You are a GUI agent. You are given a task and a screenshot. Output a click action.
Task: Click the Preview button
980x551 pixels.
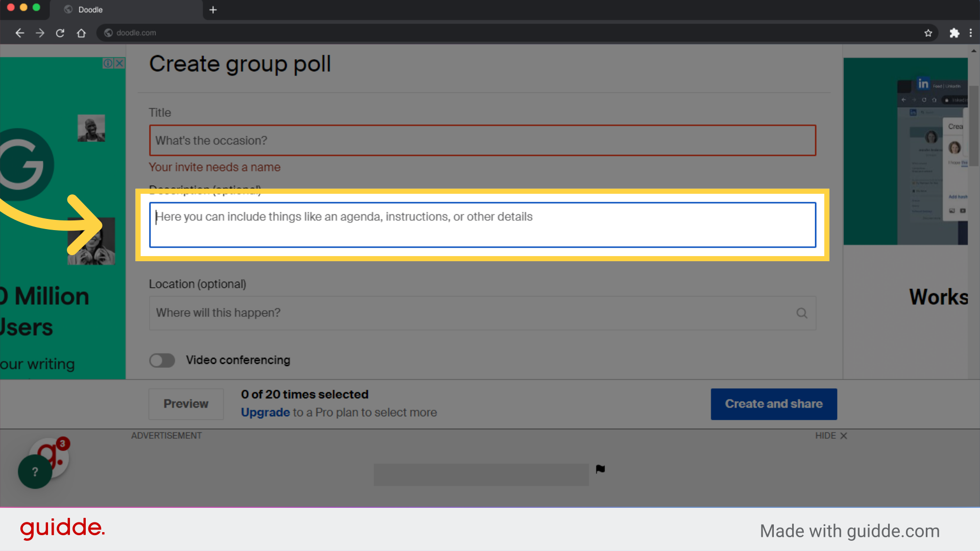186,404
